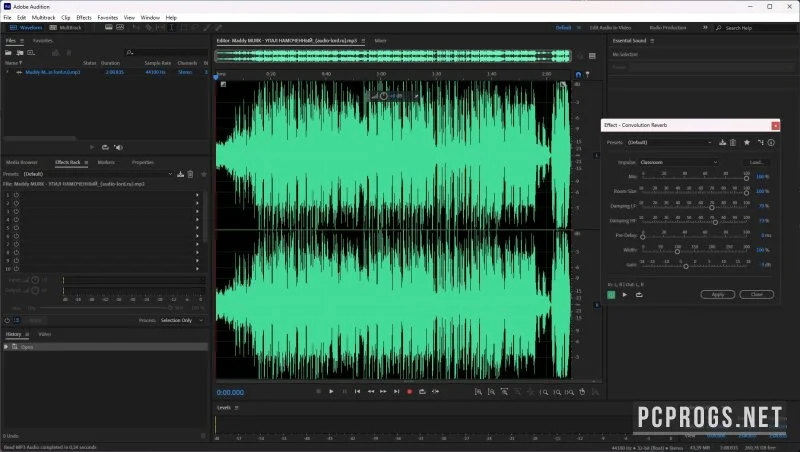Open the File menu

coord(7,17)
